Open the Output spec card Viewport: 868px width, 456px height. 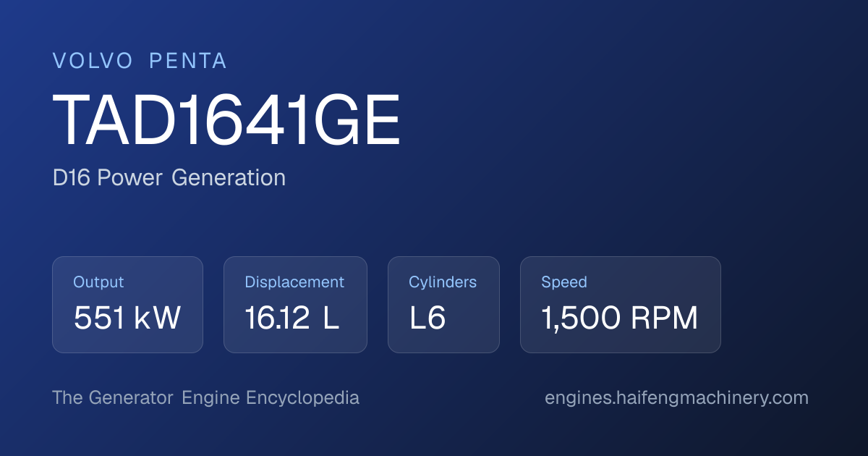click(x=127, y=305)
